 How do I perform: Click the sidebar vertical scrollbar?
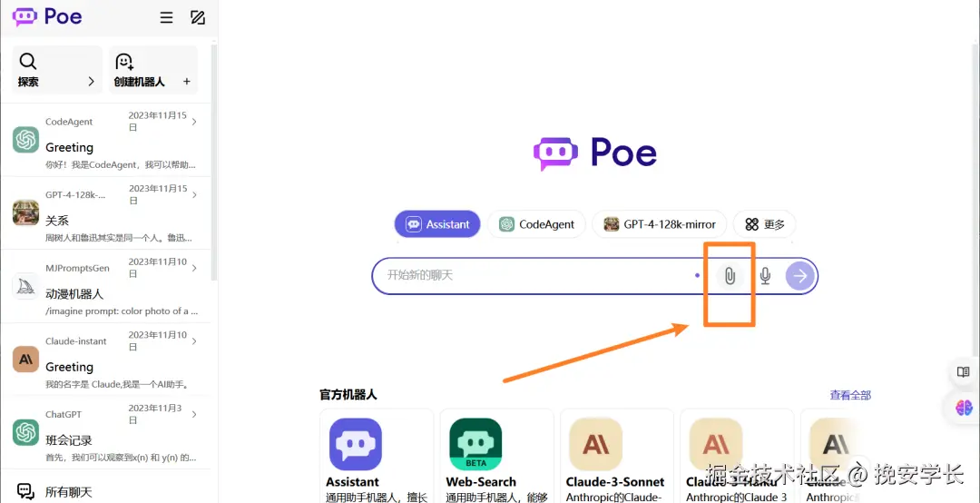(x=214, y=163)
